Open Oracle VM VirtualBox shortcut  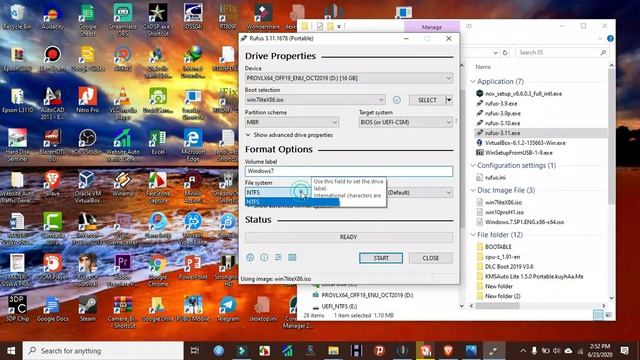point(88,187)
